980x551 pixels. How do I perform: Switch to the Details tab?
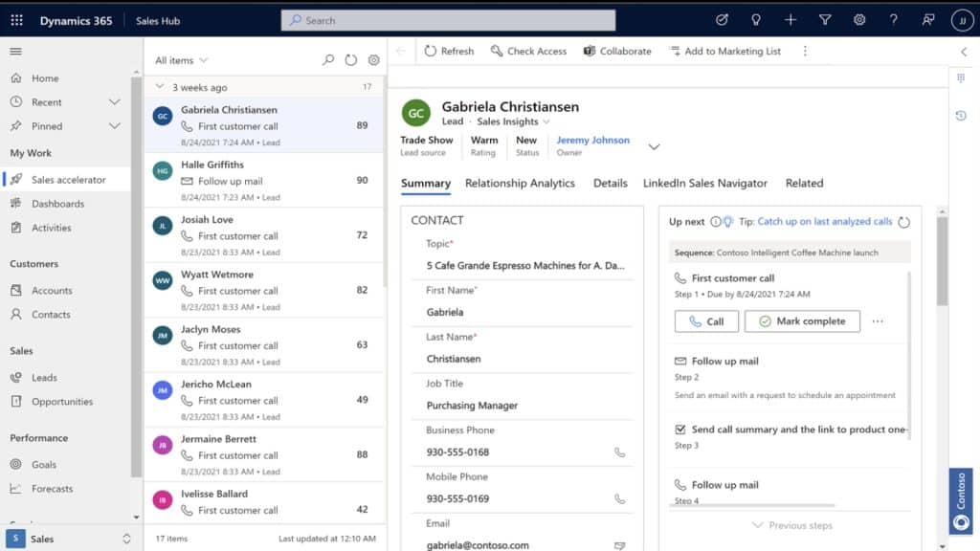[x=610, y=183]
